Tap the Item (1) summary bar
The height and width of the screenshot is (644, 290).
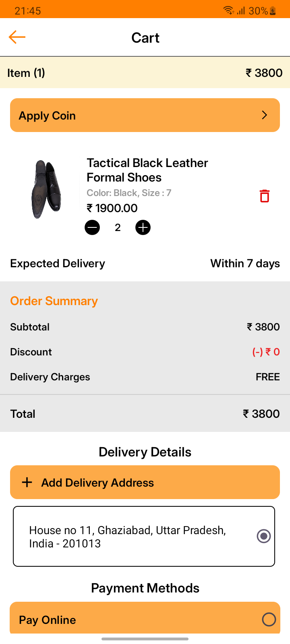(145, 73)
